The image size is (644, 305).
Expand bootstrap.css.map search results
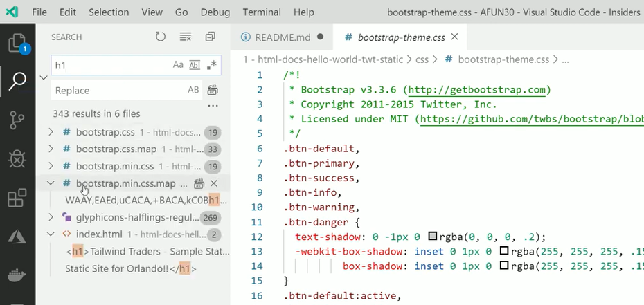(51, 149)
